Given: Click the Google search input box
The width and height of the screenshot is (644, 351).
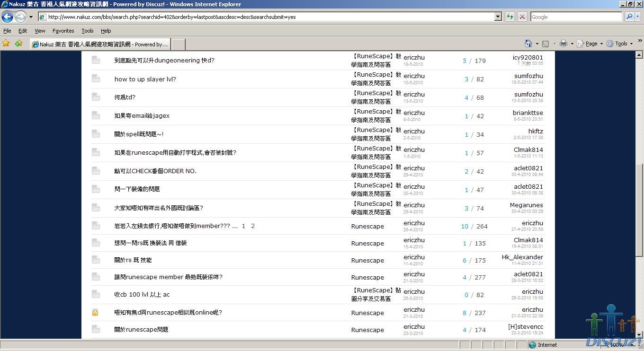Looking at the screenshot, I should coord(576,17).
